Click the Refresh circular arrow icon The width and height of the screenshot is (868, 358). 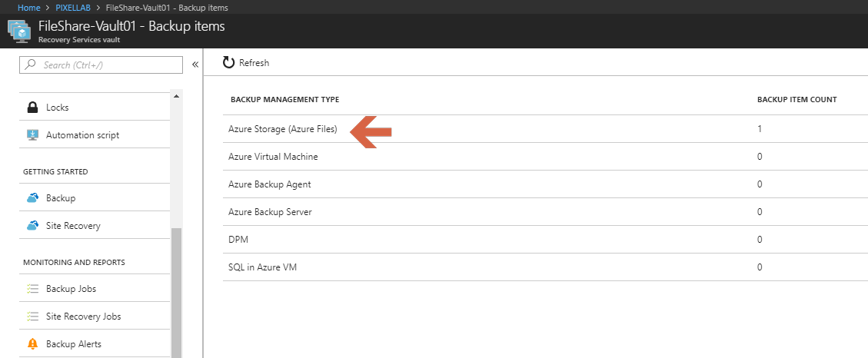(228, 63)
